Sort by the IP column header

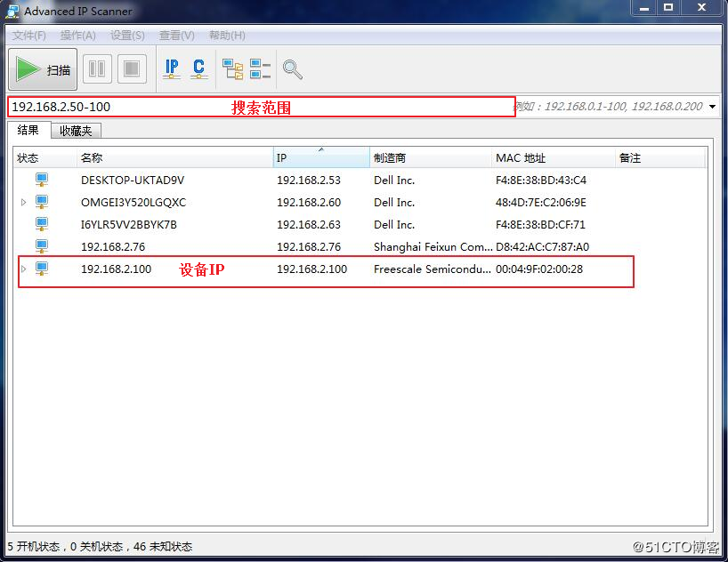[x=321, y=157]
